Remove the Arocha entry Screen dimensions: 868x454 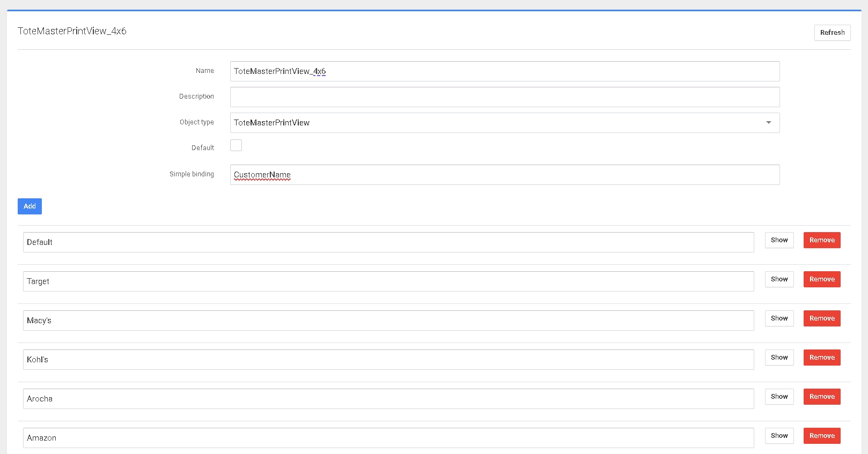click(821, 397)
